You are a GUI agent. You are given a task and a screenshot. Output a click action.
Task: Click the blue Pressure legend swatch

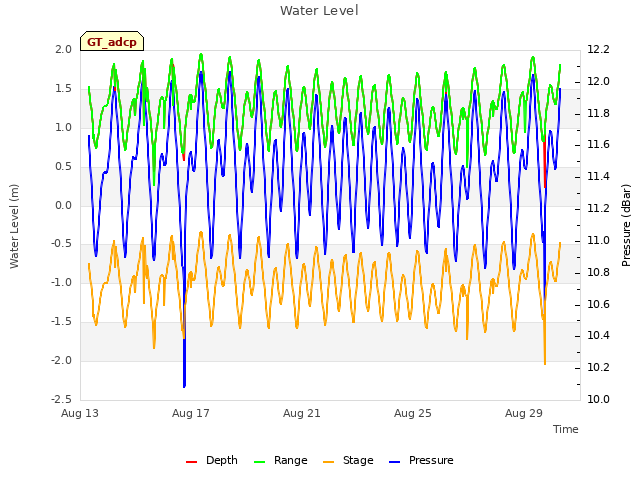[x=394, y=462]
